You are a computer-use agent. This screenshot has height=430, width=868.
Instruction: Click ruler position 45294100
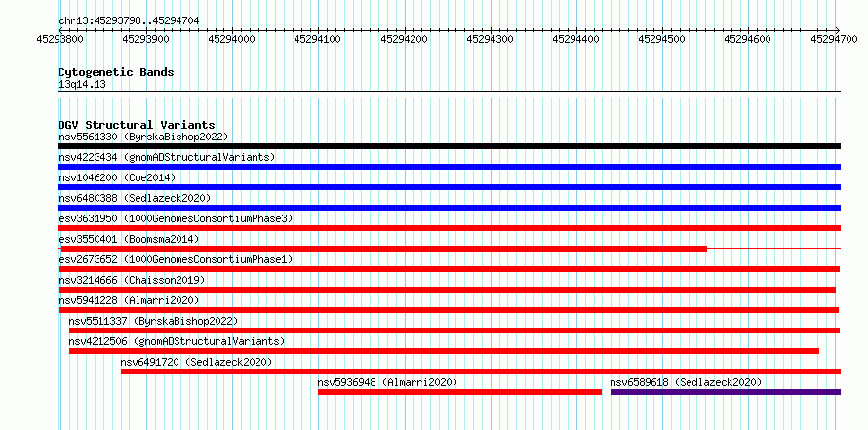click(x=318, y=39)
